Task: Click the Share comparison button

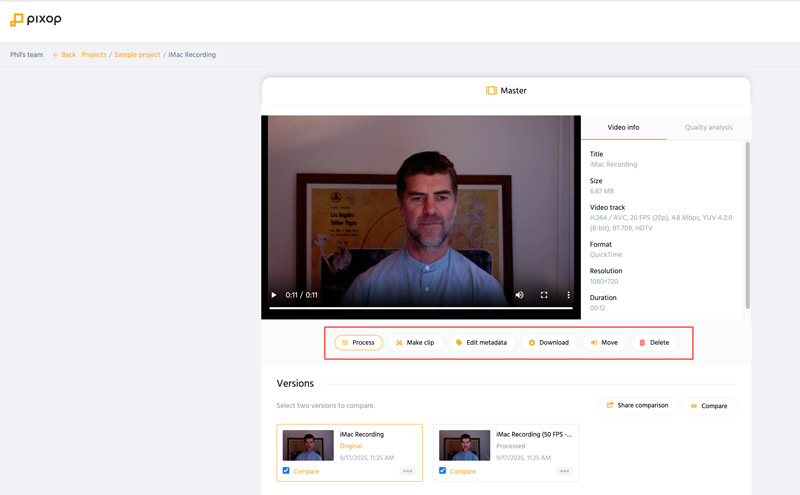Action: tap(637, 405)
